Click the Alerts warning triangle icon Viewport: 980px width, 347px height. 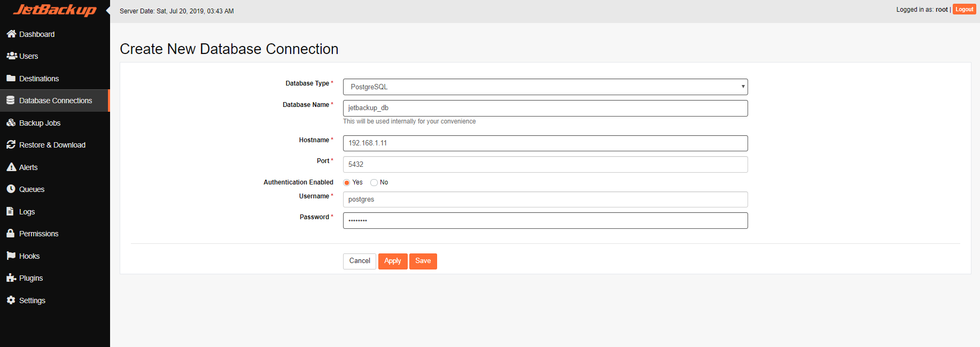[x=11, y=167]
